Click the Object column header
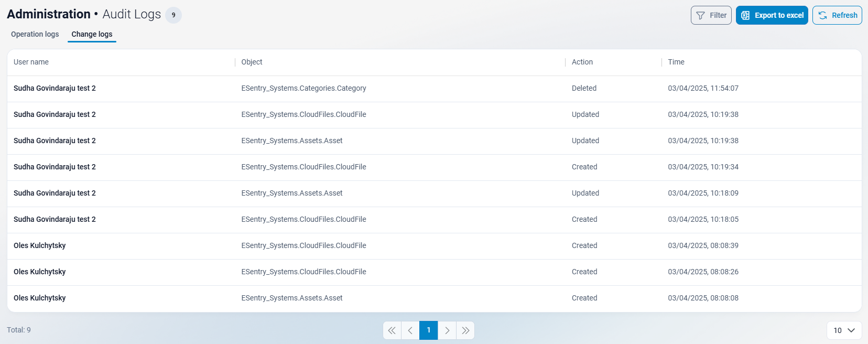 (252, 62)
